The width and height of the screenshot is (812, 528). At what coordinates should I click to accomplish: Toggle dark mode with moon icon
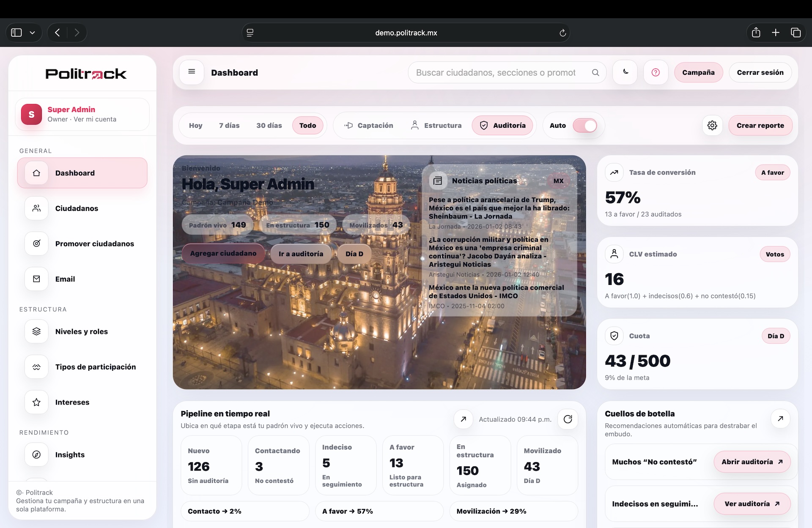625,72
